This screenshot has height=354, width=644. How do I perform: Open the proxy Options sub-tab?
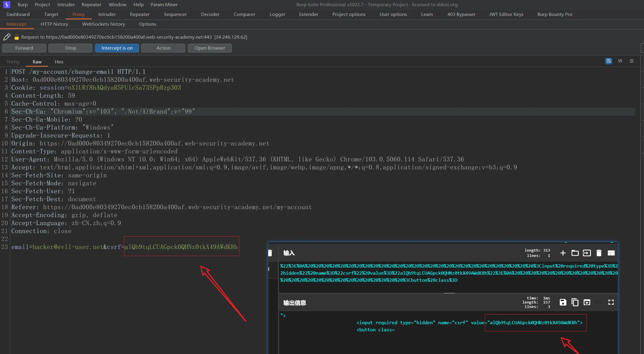pos(147,24)
